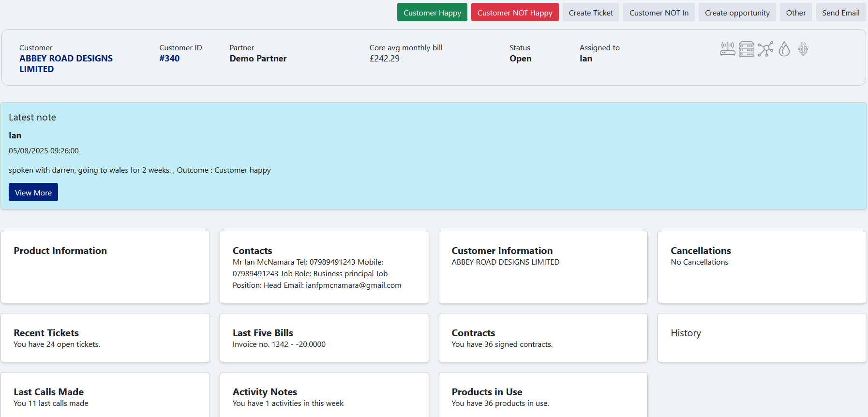Open the Contracts card
This screenshot has width=868, height=417.
[543, 338]
